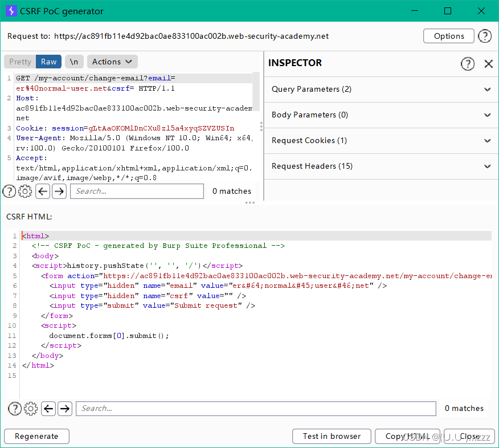Go to next match in request search
The height and width of the screenshot is (448, 499).
click(59, 192)
